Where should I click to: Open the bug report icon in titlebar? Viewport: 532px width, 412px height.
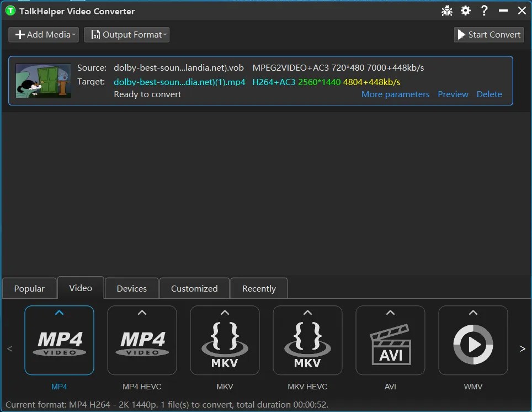point(447,10)
